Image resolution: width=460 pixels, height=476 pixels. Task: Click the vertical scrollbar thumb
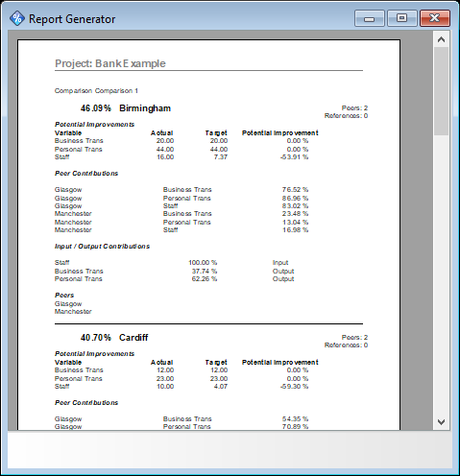click(x=441, y=91)
